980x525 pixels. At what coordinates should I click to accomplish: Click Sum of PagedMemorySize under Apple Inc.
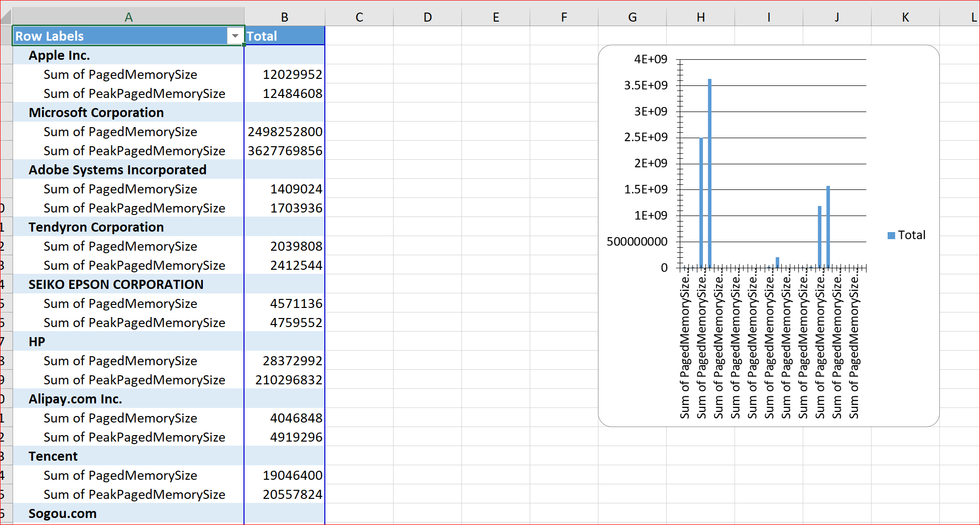(x=120, y=74)
